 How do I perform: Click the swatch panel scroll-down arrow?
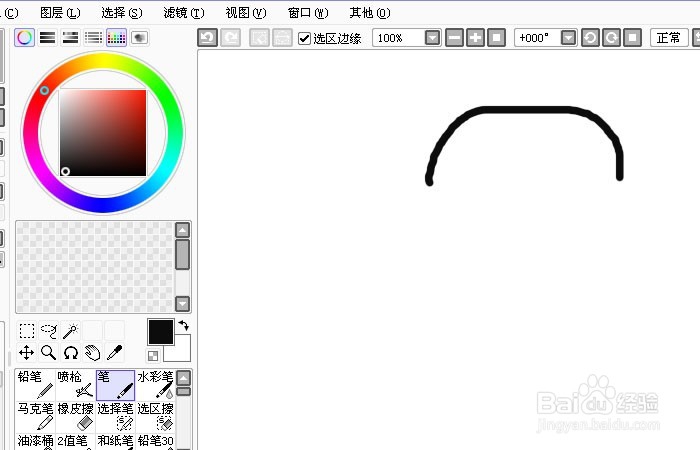(x=182, y=304)
